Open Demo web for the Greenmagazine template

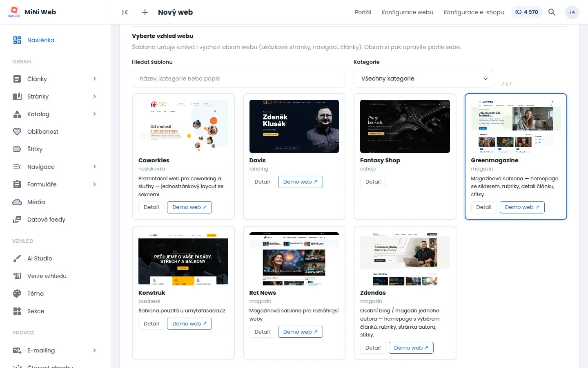pos(522,207)
